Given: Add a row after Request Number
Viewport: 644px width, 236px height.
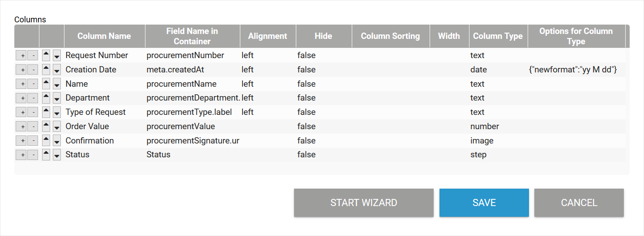Looking at the screenshot, I should tap(21, 56).
